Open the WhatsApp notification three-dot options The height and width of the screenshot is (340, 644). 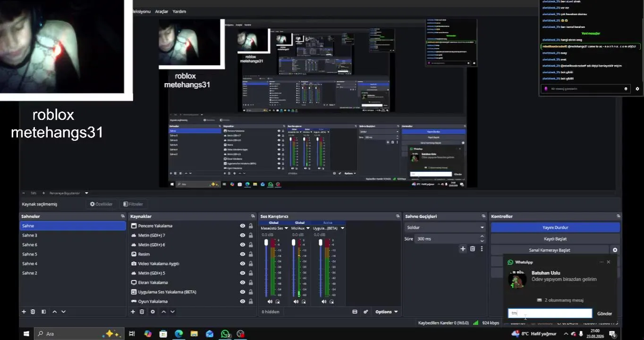pos(602,262)
